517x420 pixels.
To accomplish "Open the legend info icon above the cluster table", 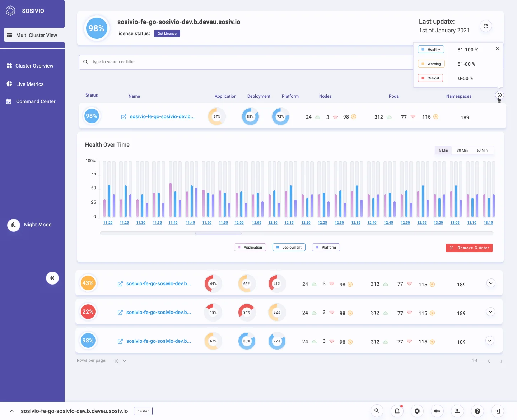I will click(x=499, y=95).
